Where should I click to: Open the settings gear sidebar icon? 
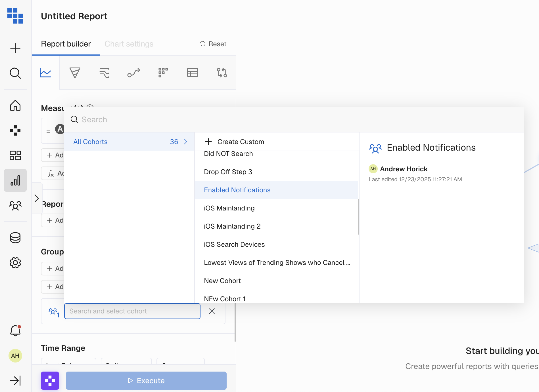[15, 263]
